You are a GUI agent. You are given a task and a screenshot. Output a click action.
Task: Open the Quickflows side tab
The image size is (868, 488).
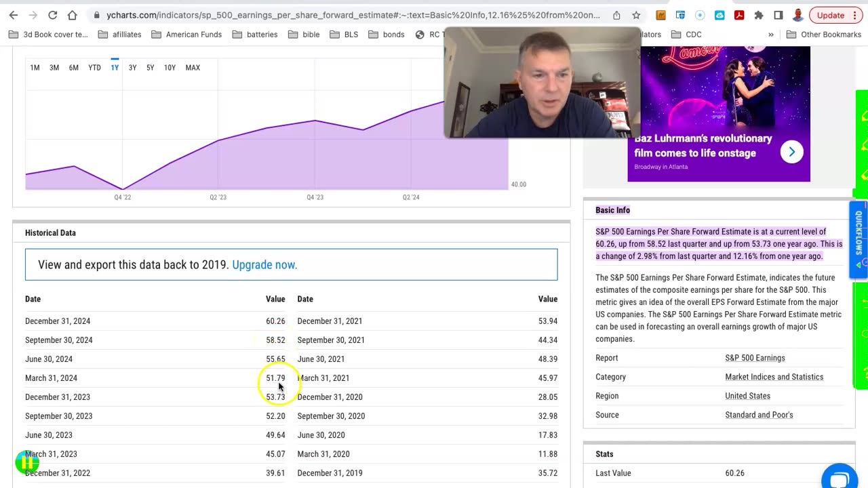point(859,240)
